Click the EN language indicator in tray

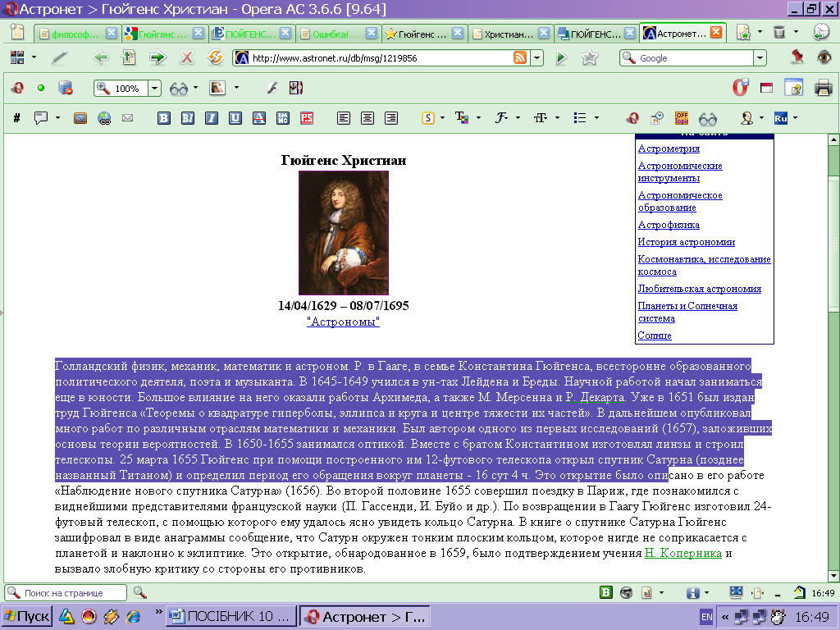coord(706,617)
